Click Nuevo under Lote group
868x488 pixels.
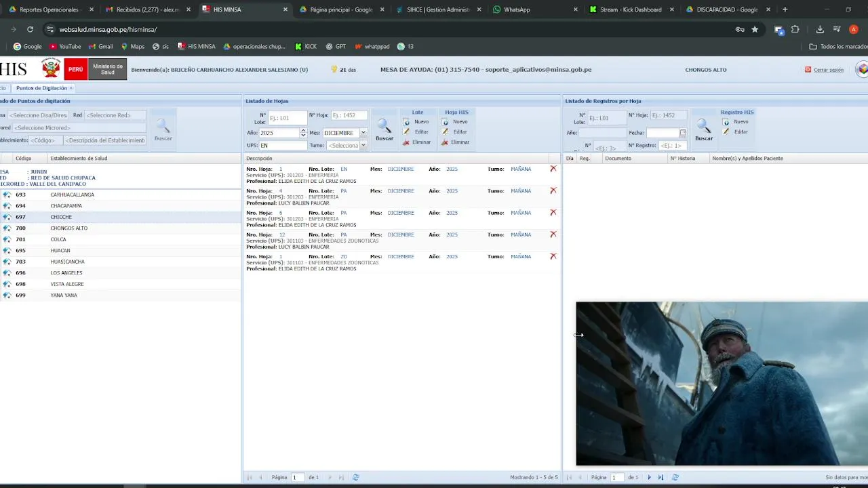coord(416,122)
